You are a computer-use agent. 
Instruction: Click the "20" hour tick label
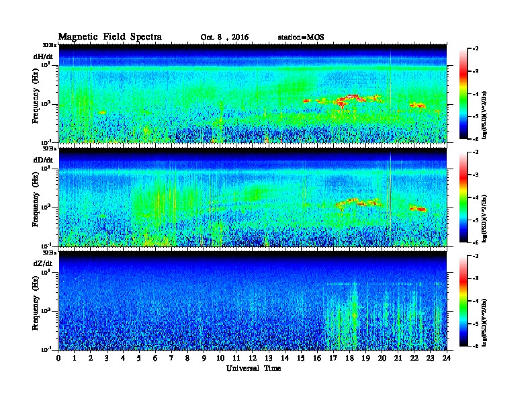click(382, 358)
